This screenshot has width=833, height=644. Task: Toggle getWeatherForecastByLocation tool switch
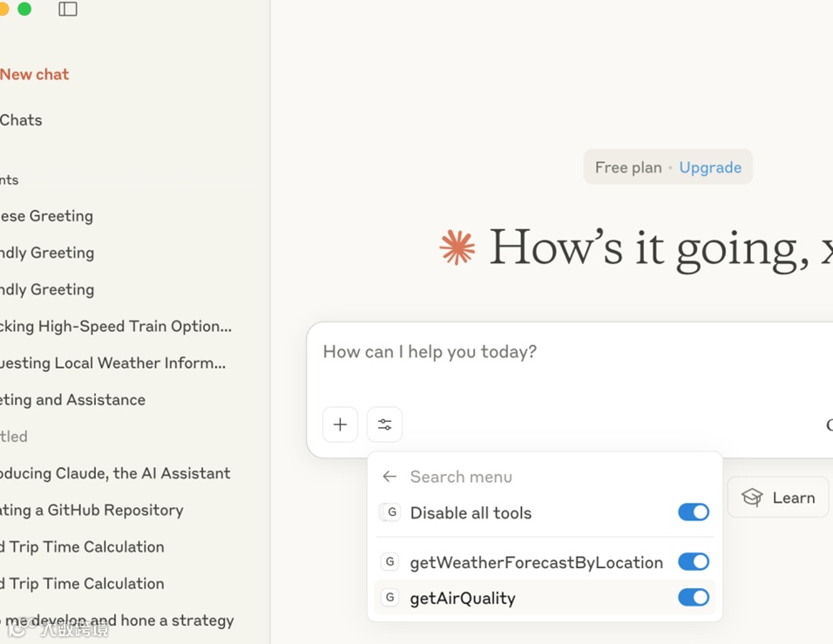point(694,561)
